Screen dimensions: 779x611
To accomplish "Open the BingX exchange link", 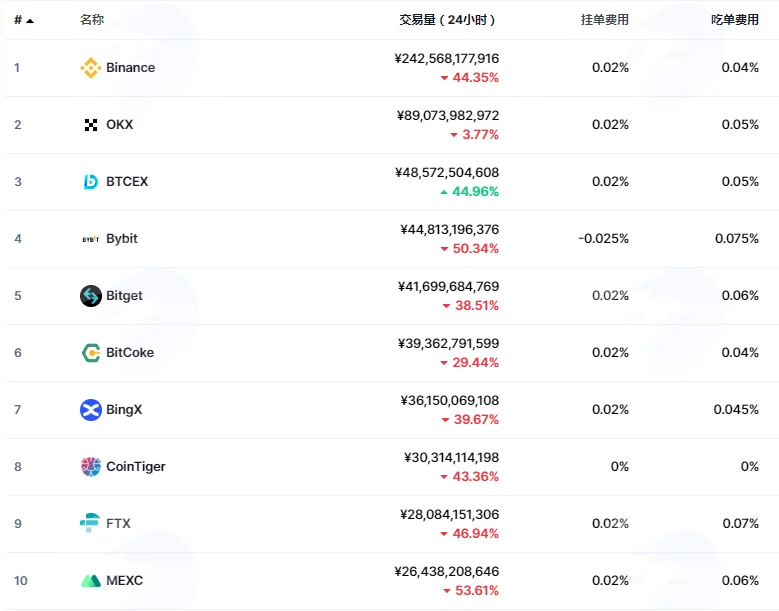I will coord(124,410).
